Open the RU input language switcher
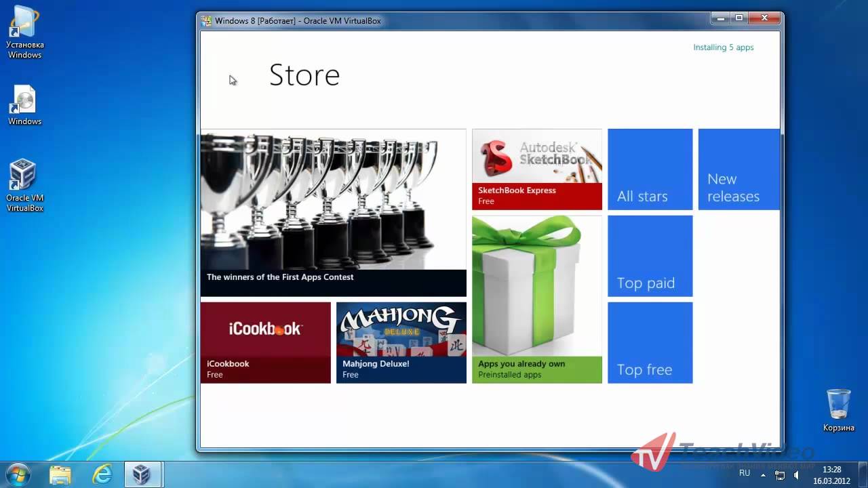 click(745, 473)
